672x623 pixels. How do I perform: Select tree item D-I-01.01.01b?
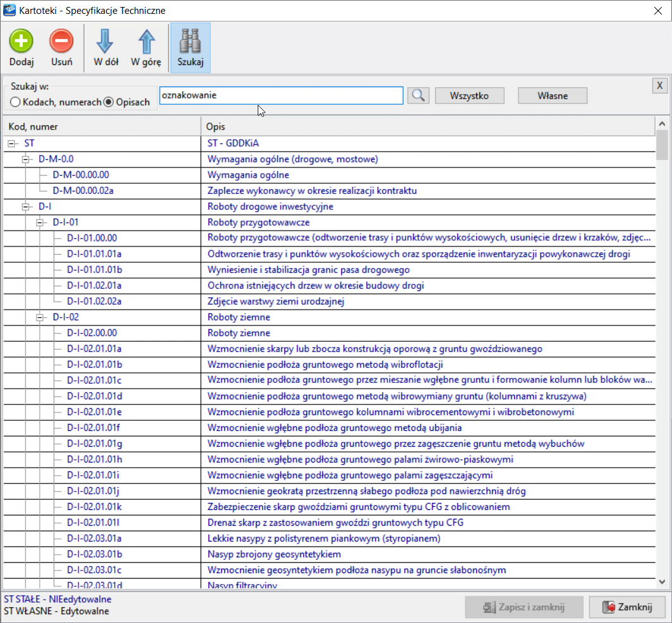[94, 270]
